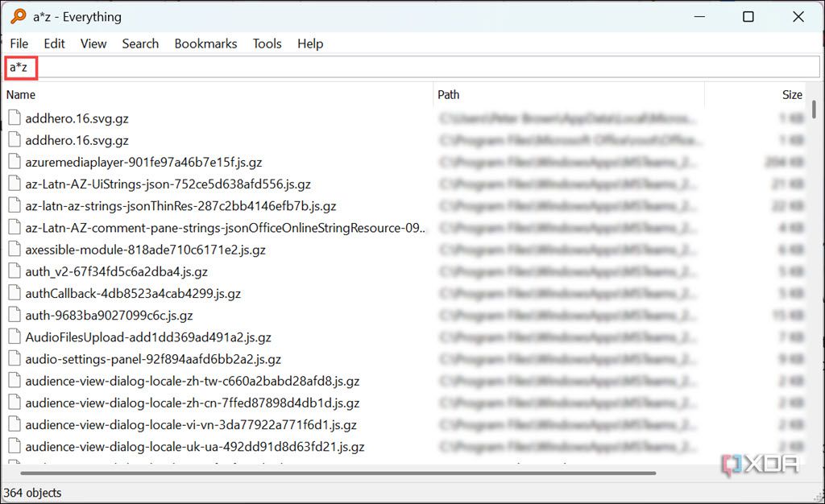
Task: Open the Search menu
Action: pyautogui.click(x=140, y=43)
